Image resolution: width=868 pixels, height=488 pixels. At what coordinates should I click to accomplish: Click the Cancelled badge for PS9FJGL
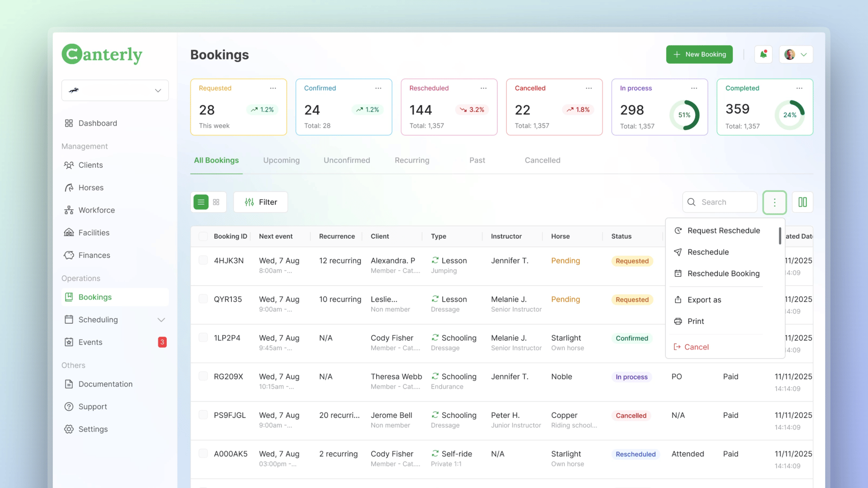pos(631,415)
